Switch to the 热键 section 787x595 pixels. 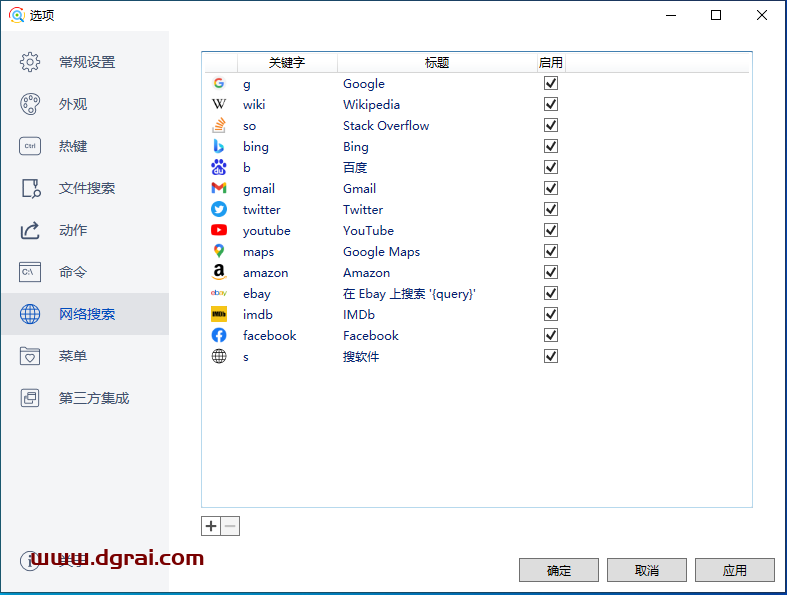pyautogui.click(x=72, y=146)
